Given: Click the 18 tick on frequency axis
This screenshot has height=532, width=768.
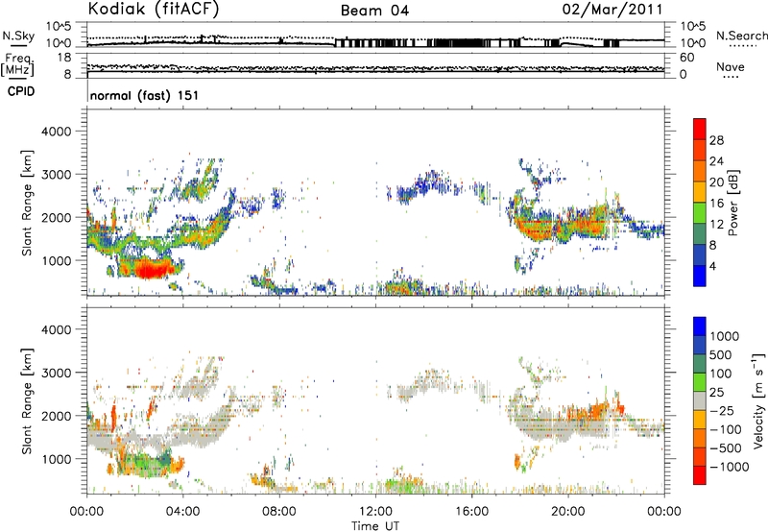Looking at the screenshot, I should 63,58.
